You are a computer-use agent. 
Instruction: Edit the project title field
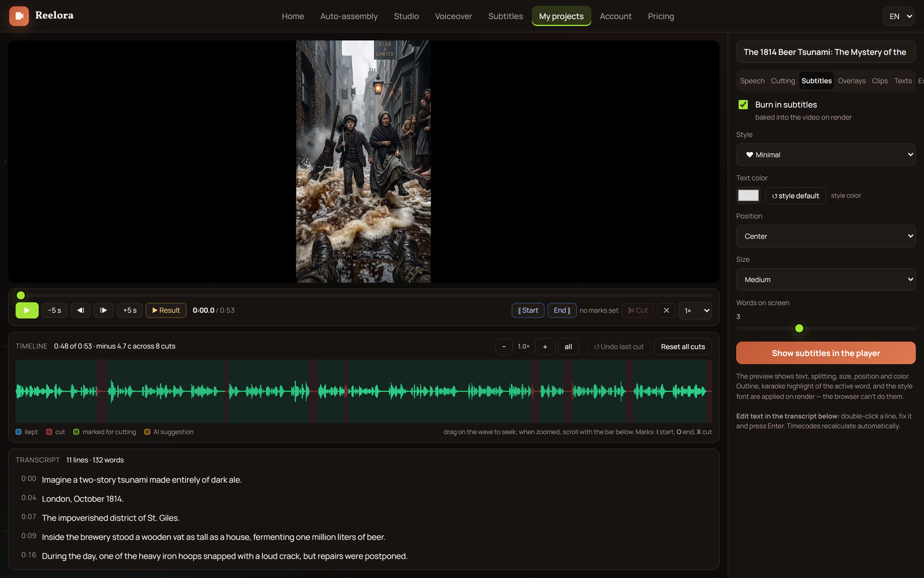coord(826,52)
